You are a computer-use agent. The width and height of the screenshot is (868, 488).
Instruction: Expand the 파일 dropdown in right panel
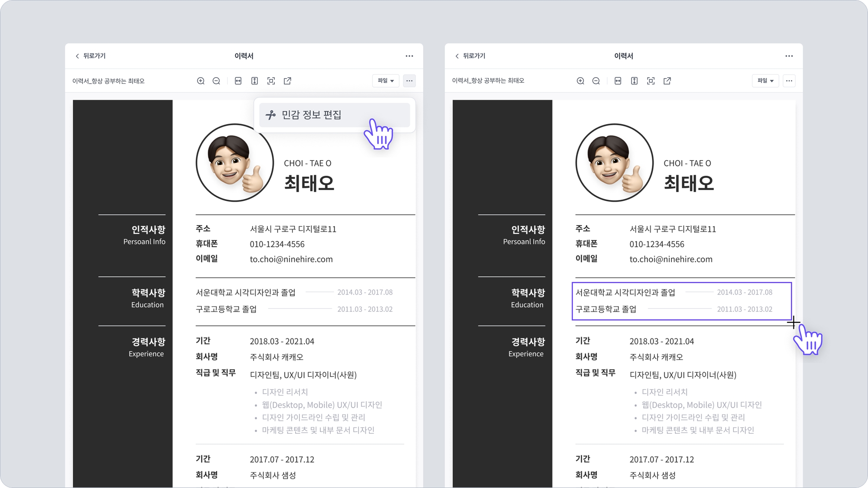765,81
